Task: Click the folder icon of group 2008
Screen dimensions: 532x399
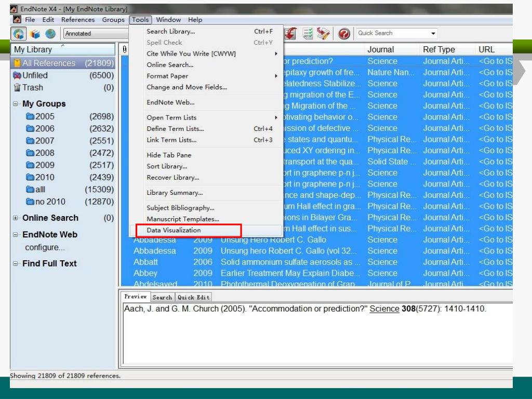Action: click(30, 153)
